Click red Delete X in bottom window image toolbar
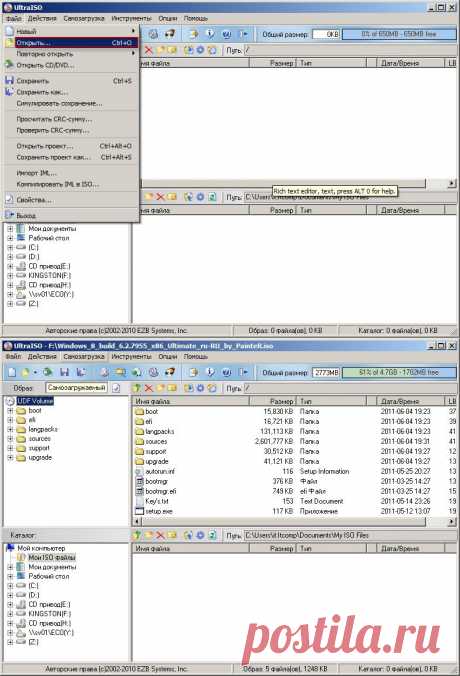The image size is (460, 676). click(x=149, y=388)
